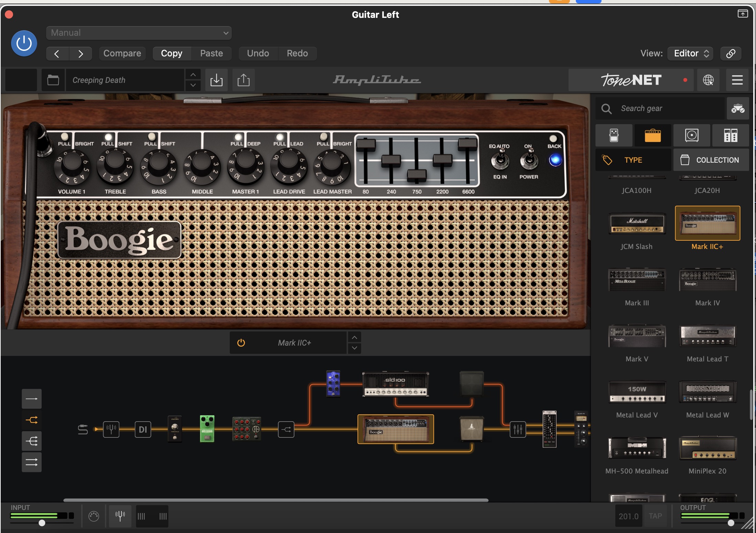The height and width of the screenshot is (533, 756).
Task: Select the signal splitter block in chain
Action: 286,429
